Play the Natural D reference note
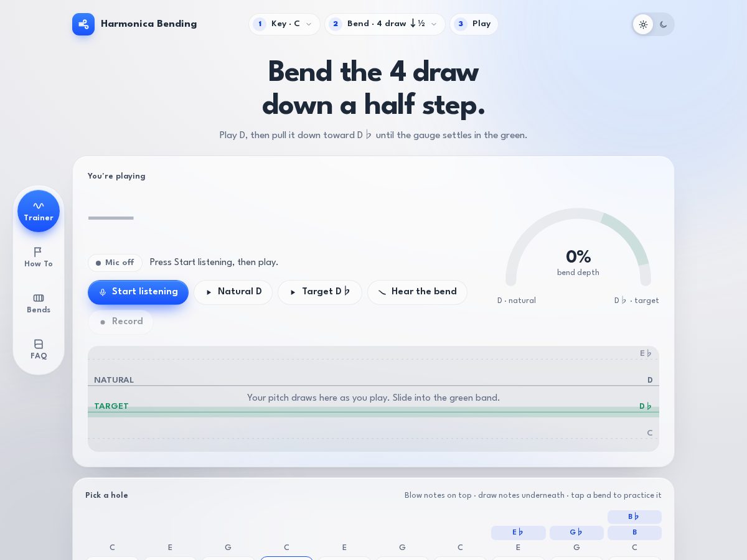Screen dimensions: 747x560 click(233, 292)
